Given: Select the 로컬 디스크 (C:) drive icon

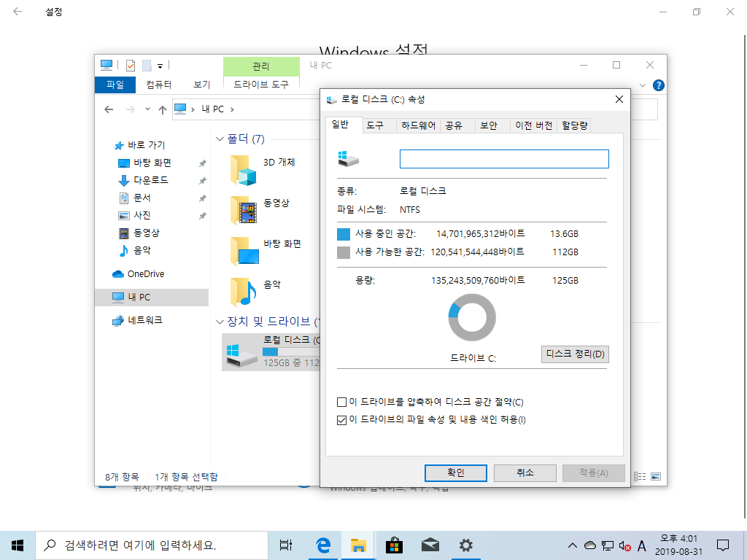Looking at the screenshot, I should pyautogui.click(x=241, y=356).
